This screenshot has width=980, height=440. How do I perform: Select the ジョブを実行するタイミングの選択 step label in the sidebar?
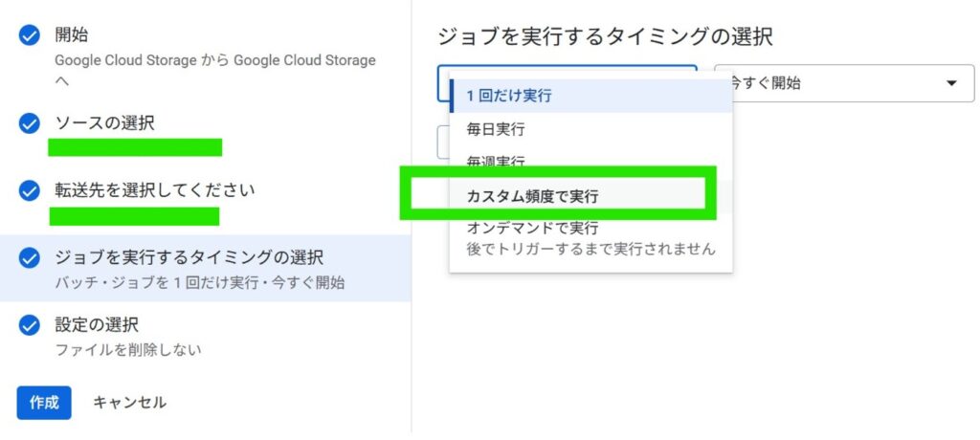click(189, 257)
